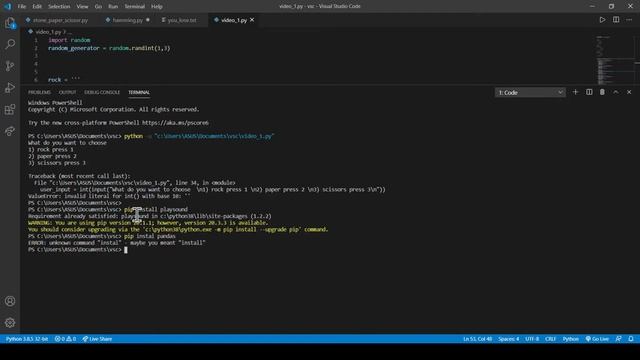Viewport: 640px width, 360px height.
Task: Click the Visual Studio Code logo icon
Action: click(x=7, y=6)
